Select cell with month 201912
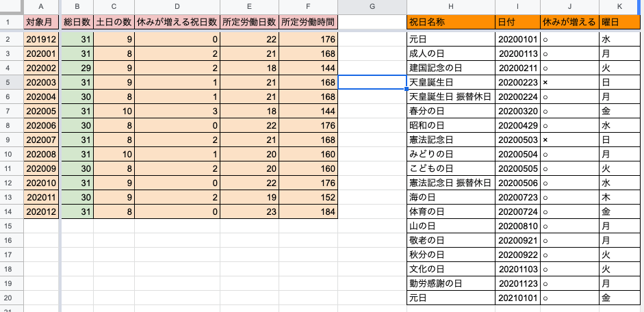The image size is (644, 312). [x=41, y=40]
